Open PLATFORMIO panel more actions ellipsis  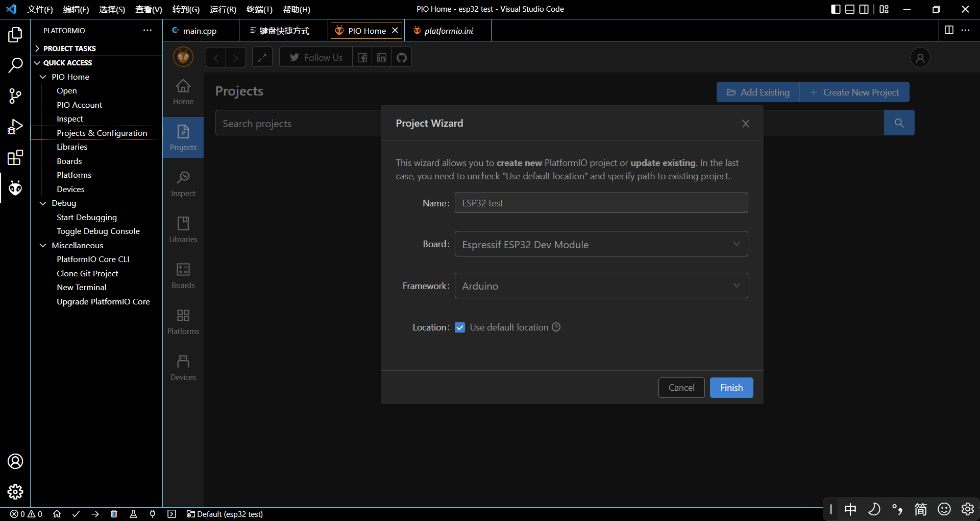point(148,30)
